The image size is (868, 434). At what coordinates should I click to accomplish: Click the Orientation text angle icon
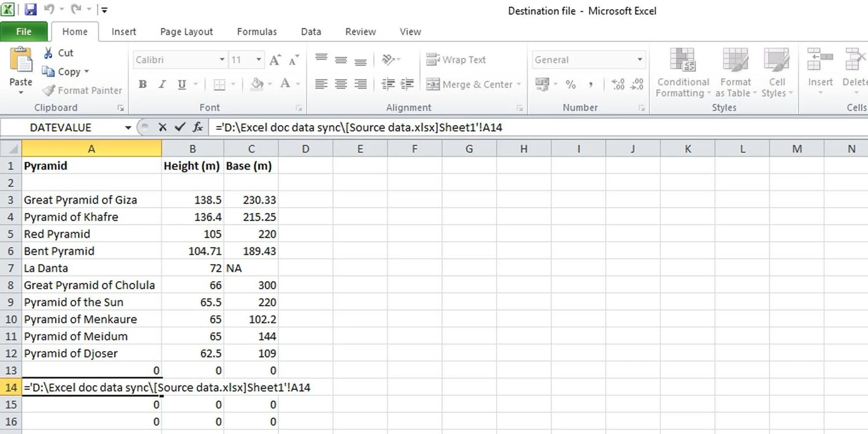[x=388, y=60]
